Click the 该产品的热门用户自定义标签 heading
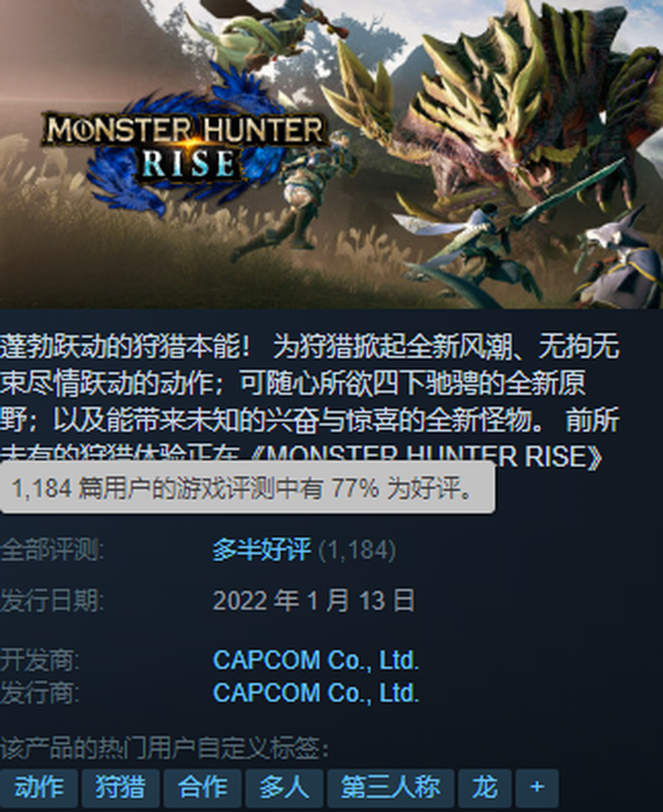 (x=164, y=748)
